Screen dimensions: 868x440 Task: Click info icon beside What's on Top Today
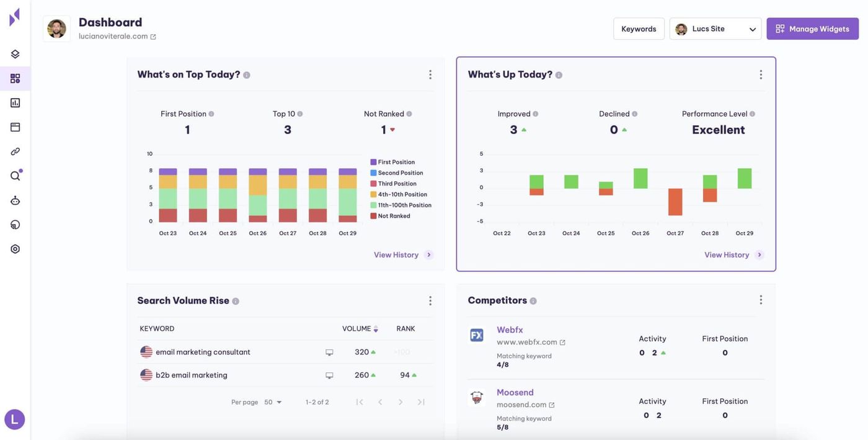247,75
